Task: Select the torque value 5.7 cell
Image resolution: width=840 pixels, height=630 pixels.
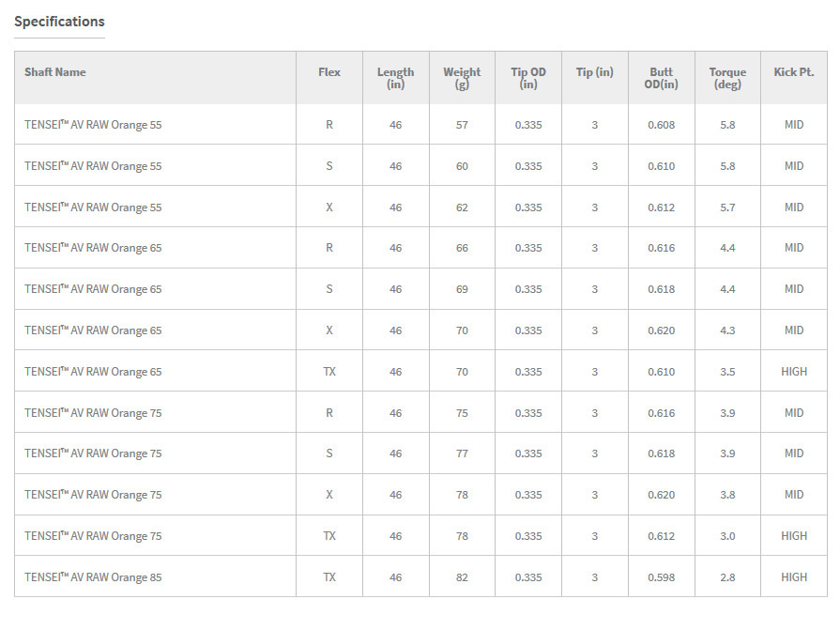Action: [727, 207]
